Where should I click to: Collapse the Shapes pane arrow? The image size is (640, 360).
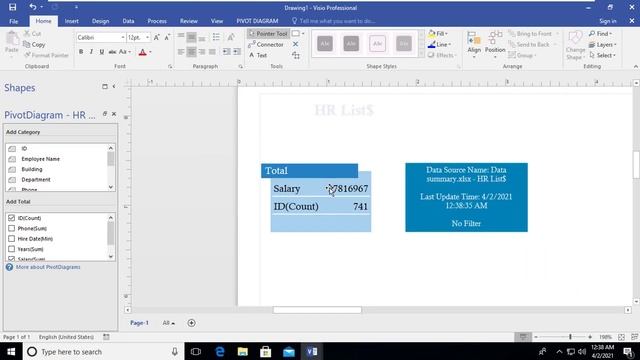pos(114,87)
